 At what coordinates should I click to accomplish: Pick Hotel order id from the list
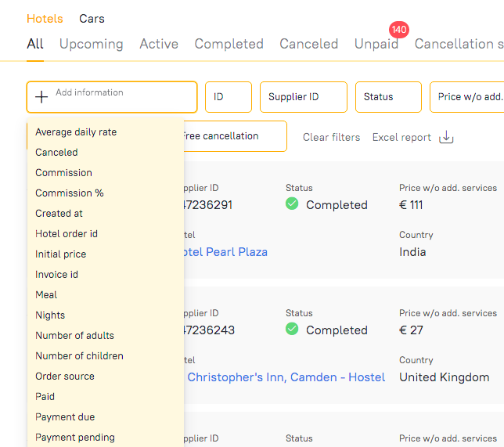tap(67, 234)
